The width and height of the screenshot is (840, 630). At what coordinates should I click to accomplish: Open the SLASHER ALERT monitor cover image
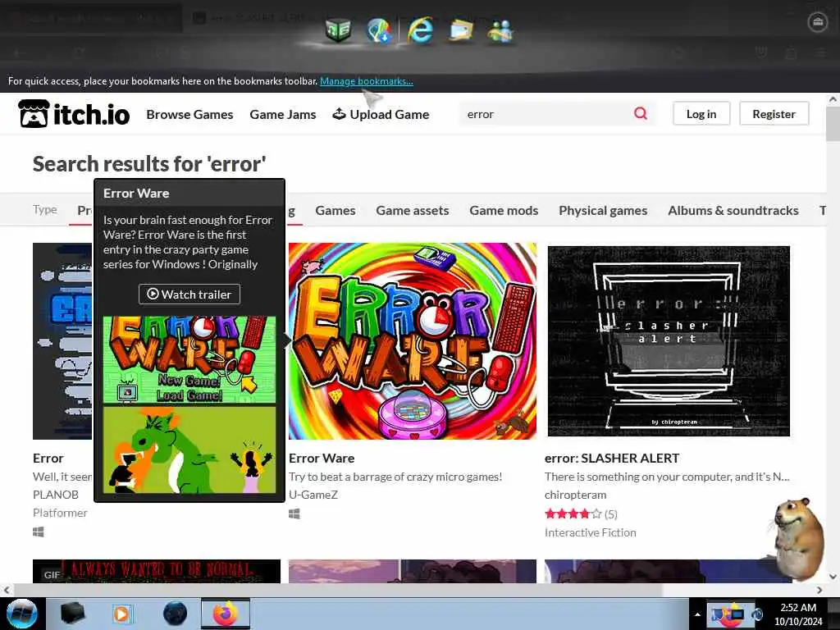[669, 341]
